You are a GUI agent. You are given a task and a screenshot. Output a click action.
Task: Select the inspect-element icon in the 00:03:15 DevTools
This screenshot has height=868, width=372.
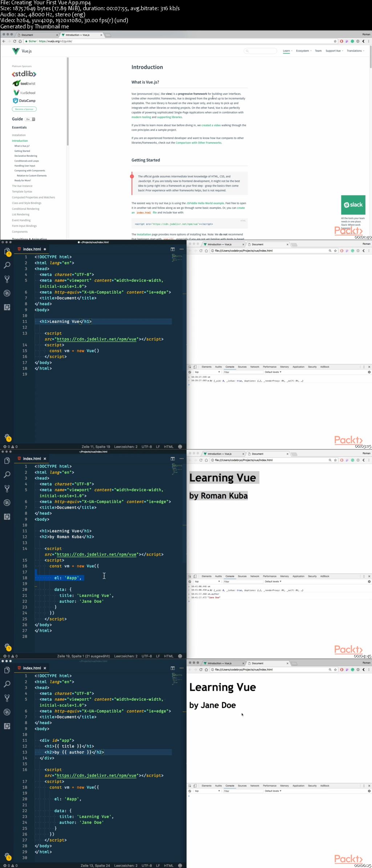pyautogui.click(x=190, y=367)
